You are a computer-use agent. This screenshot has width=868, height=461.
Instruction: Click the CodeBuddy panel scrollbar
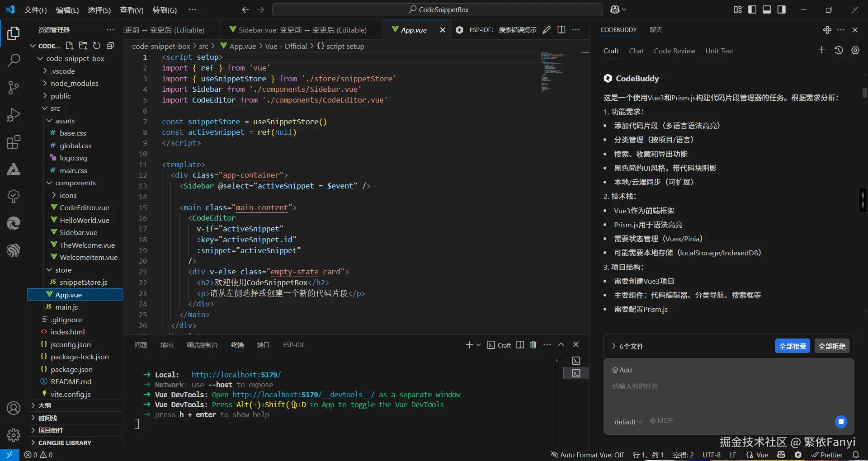coord(864,93)
